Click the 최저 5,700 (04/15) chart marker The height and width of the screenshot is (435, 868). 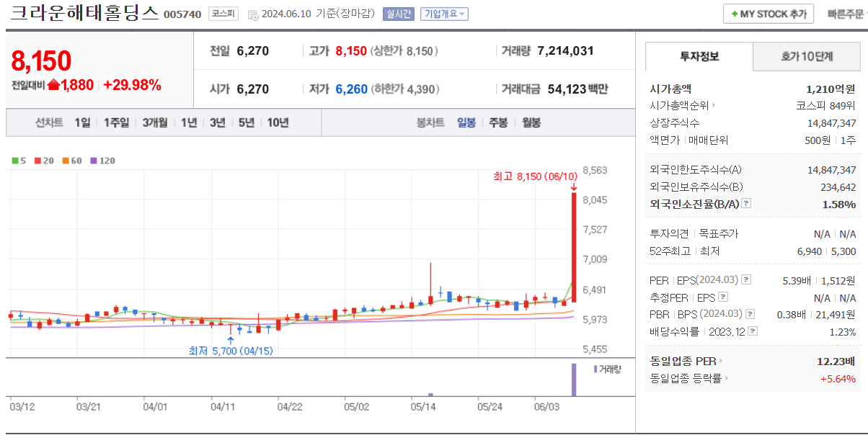(x=231, y=351)
